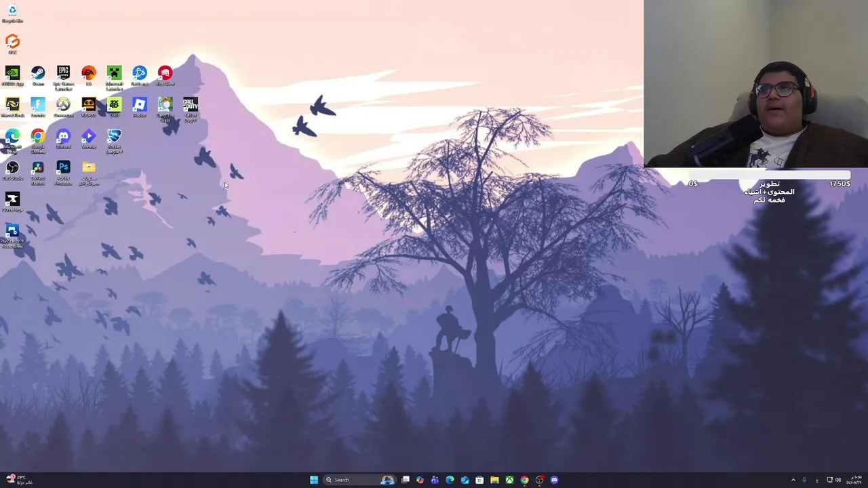
Task: Select the NVIDIA App desktop shortcut
Action: click(12, 76)
